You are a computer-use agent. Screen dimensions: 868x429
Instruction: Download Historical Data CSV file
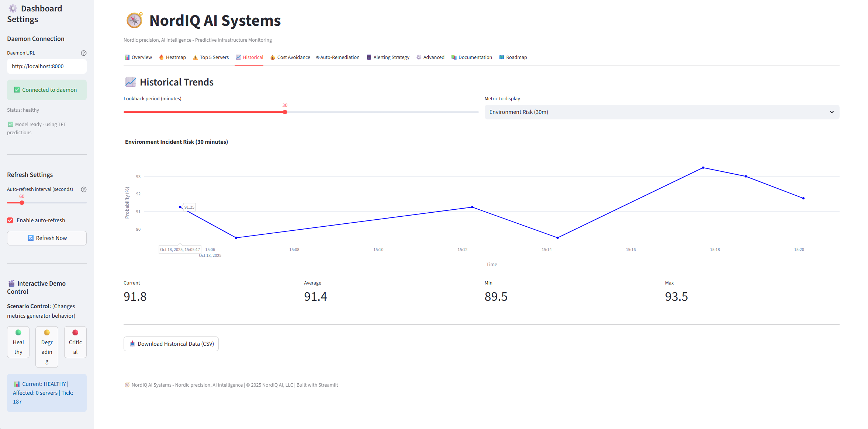coord(171,344)
